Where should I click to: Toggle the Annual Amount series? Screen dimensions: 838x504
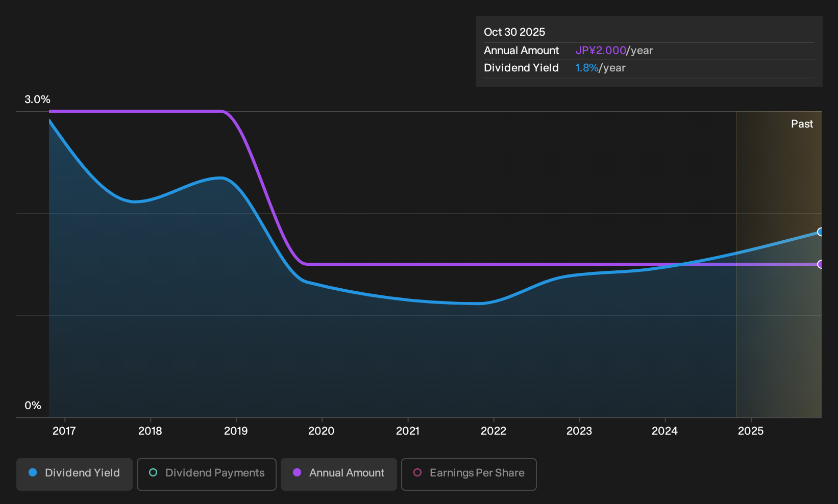(339, 474)
